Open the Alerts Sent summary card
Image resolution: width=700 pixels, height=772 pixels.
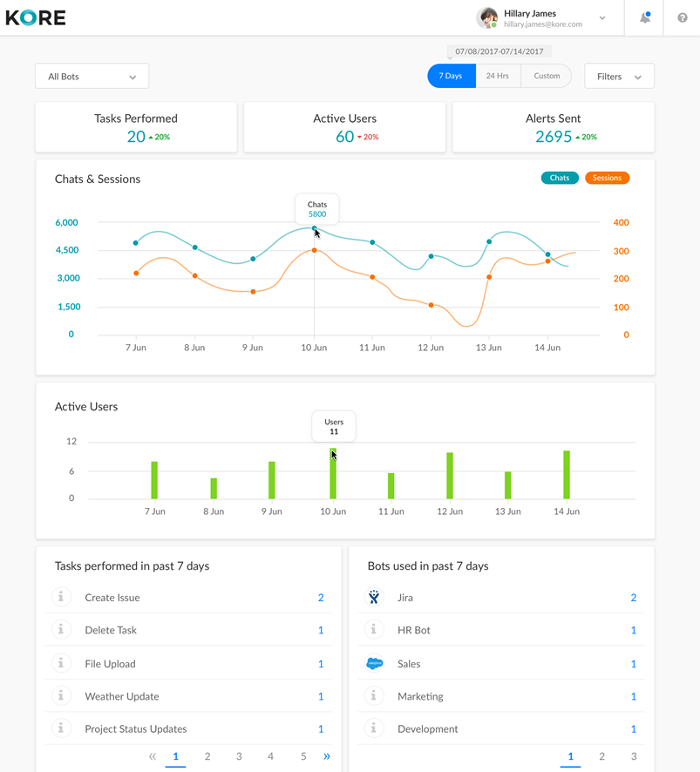pyautogui.click(x=554, y=127)
